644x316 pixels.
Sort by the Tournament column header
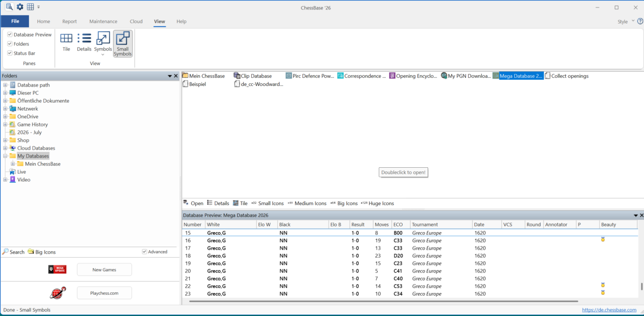click(441, 225)
